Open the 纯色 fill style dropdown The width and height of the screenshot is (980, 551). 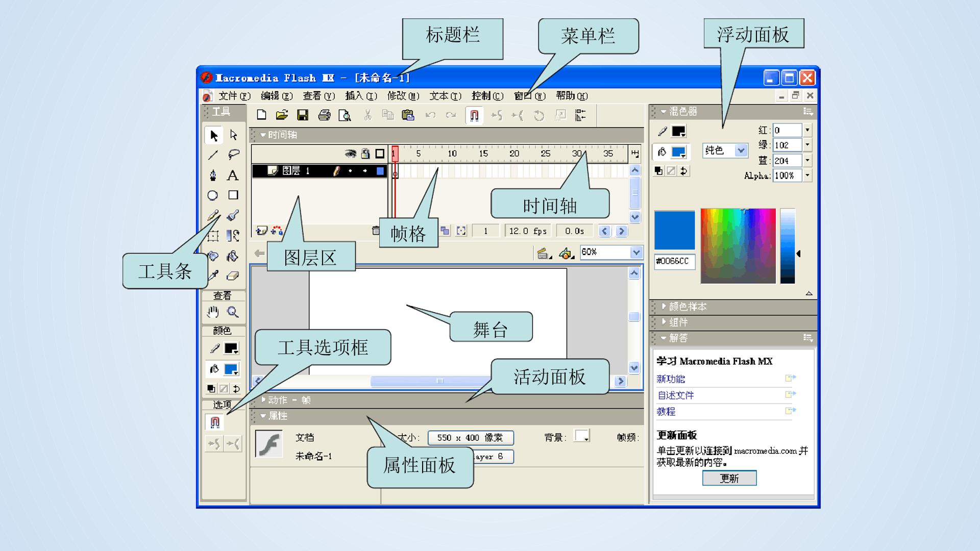(725, 151)
